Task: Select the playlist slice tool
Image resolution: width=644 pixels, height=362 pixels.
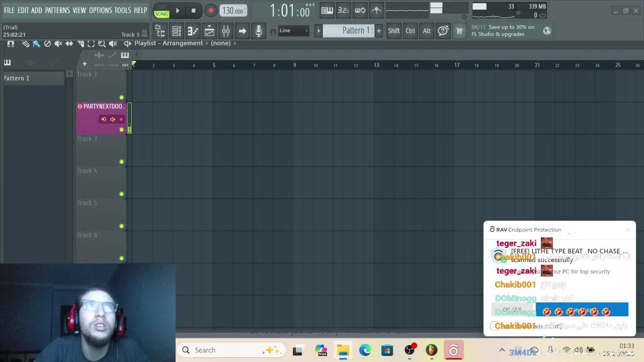Action: point(80,44)
